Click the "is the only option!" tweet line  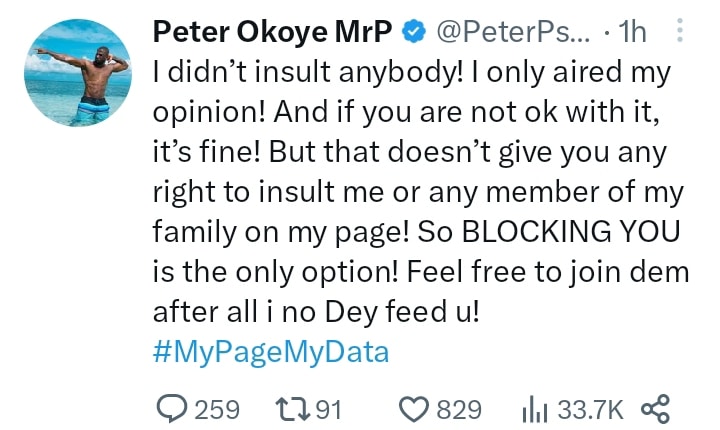[x=276, y=272]
